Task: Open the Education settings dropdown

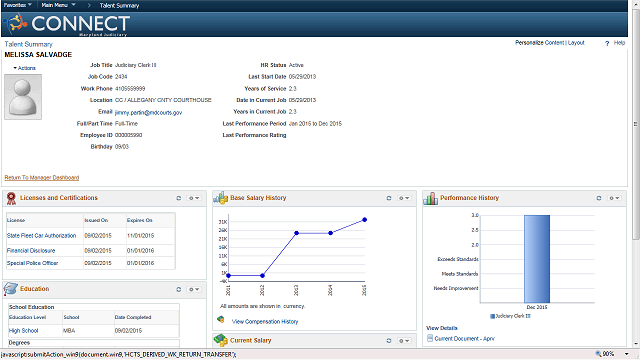Action: coord(193,289)
